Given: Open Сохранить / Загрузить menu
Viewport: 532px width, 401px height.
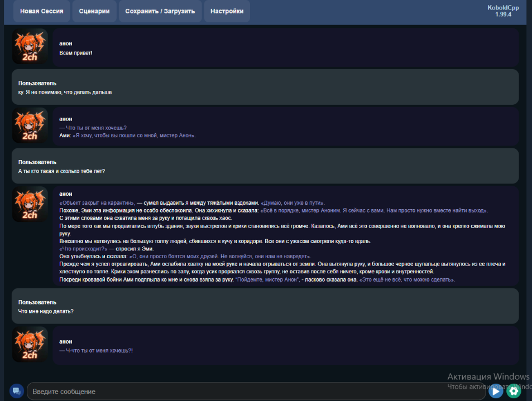Looking at the screenshot, I should [160, 11].
